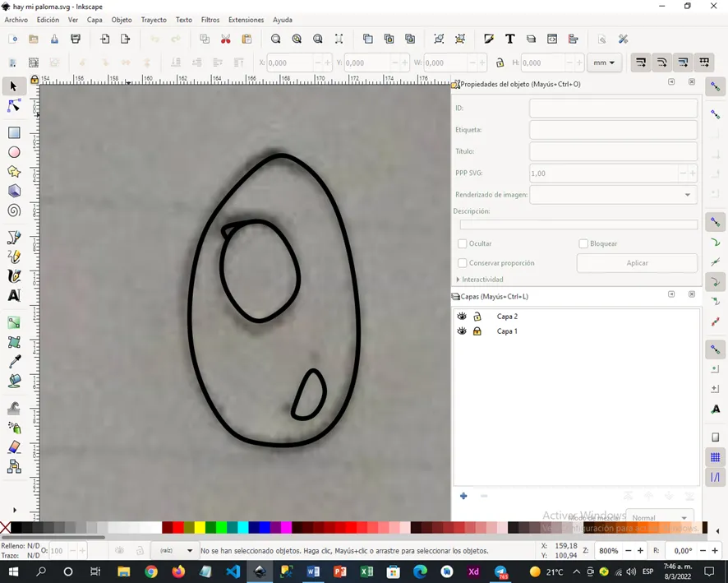Minimize the Capas panel
The height and width of the screenshot is (583, 728).
(x=671, y=294)
